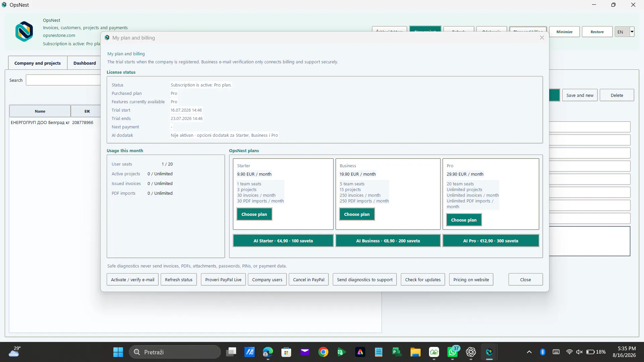Click the OpsNest taskbar icon
This screenshot has height=362, width=644.
coord(489,352)
